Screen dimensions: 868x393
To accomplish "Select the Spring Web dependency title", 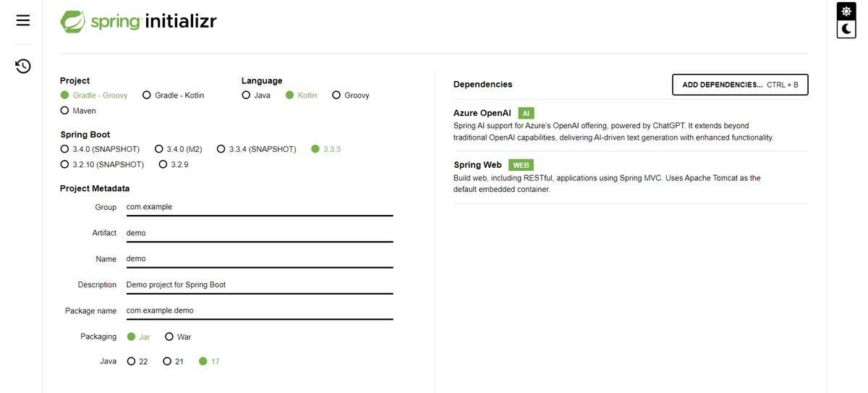I will pos(478,165).
